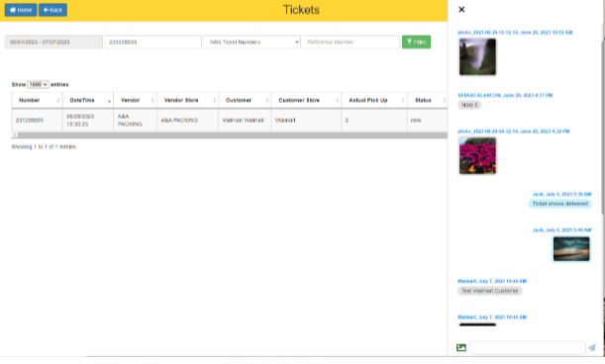The height and width of the screenshot is (364, 605).
Task: Sort by Vendor Store column header
Action: click(x=187, y=100)
